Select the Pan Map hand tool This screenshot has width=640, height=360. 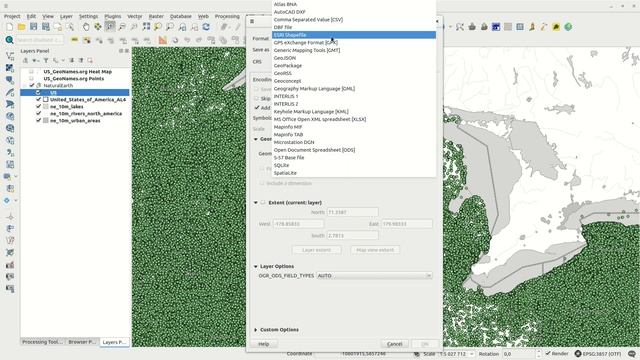pos(86,27)
